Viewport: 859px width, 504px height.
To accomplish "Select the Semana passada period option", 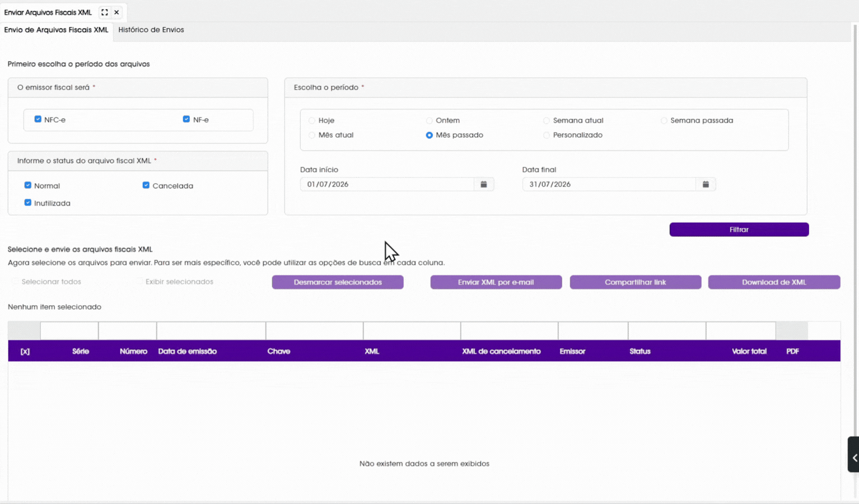I will 664,120.
